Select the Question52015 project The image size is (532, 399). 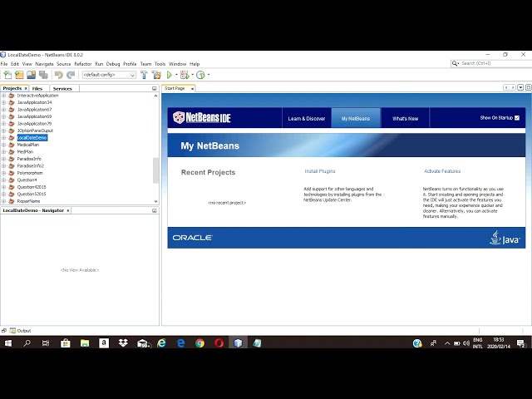point(32,194)
